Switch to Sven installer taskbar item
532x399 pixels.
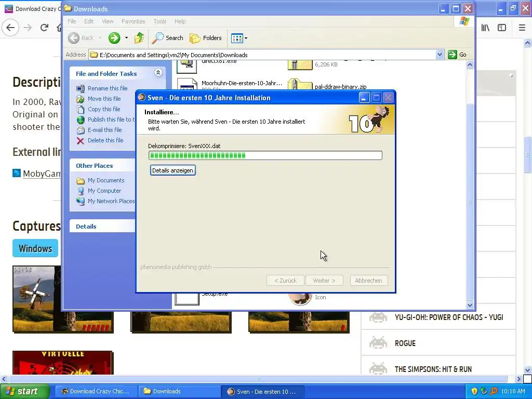[x=262, y=392]
